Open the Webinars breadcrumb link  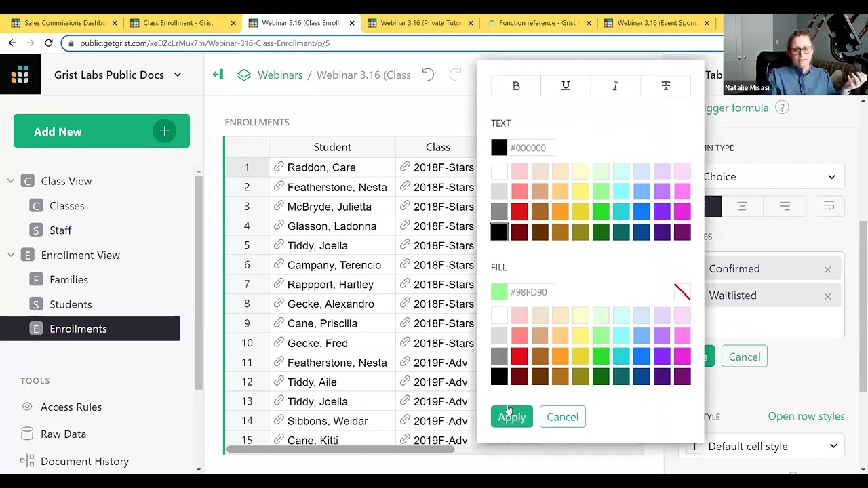point(280,75)
